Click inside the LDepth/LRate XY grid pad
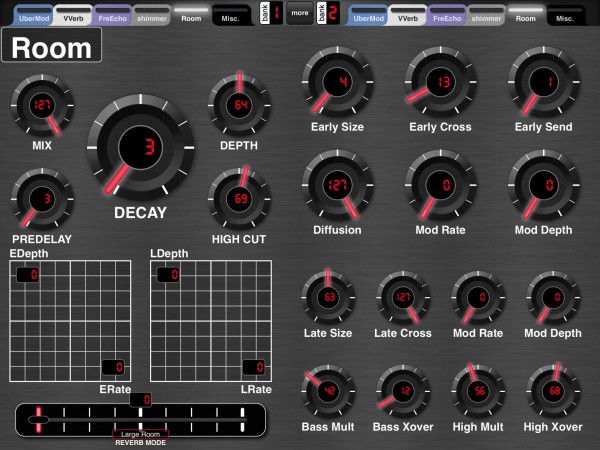 point(211,321)
